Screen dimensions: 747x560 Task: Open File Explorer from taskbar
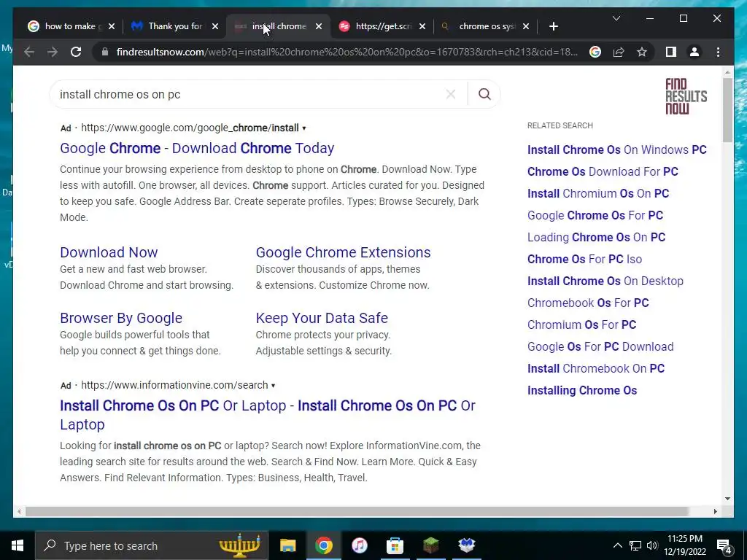(287, 545)
